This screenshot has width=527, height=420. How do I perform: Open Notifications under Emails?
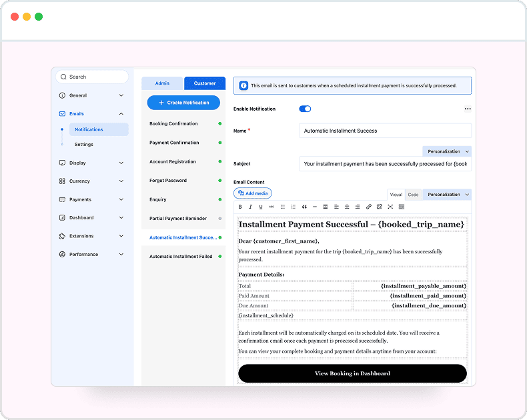point(99,130)
